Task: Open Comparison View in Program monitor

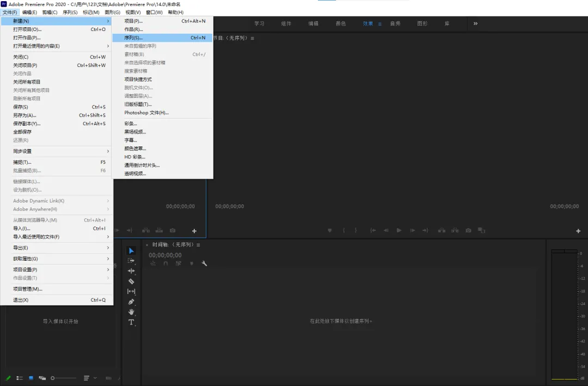Action: [x=481, y=230]
